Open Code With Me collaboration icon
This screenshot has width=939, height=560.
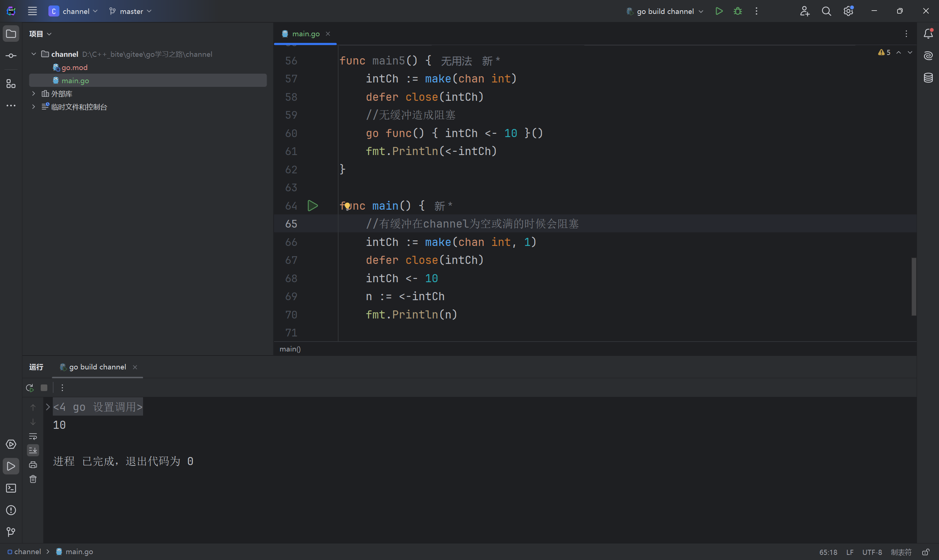(x=805, y=11)
